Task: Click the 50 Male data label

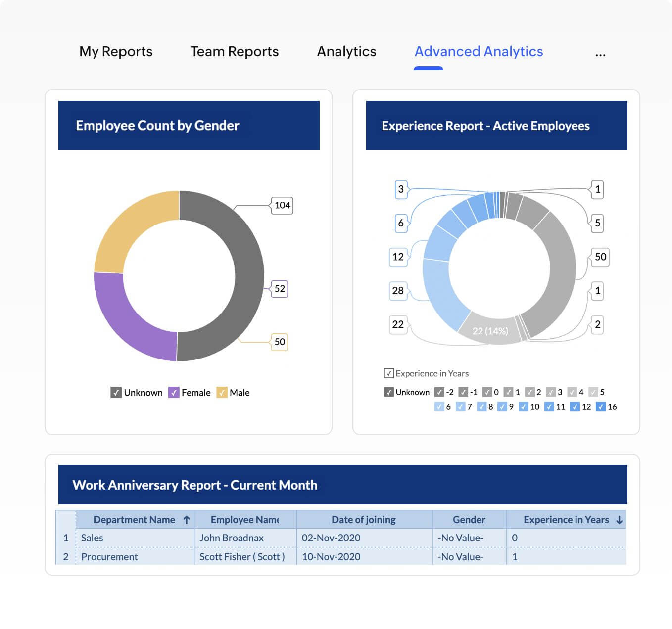Action: point(280,342)
